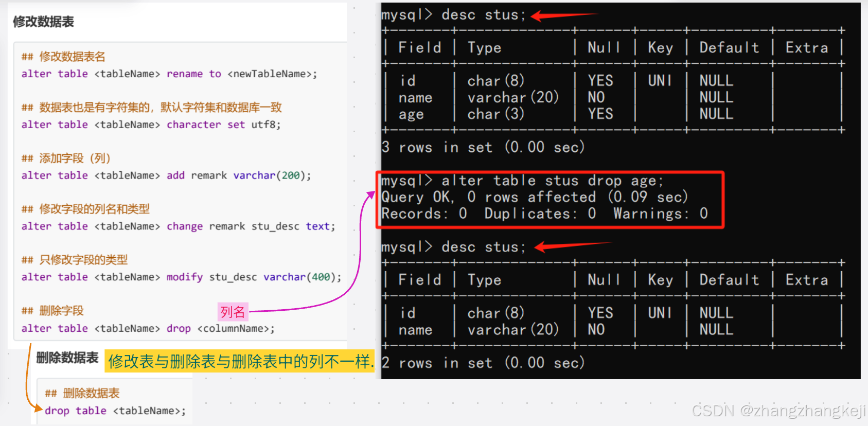Click the comment ## 只修改字段的类型
Viewport: 868px width, 426px height.
click(x=75, y=260)
